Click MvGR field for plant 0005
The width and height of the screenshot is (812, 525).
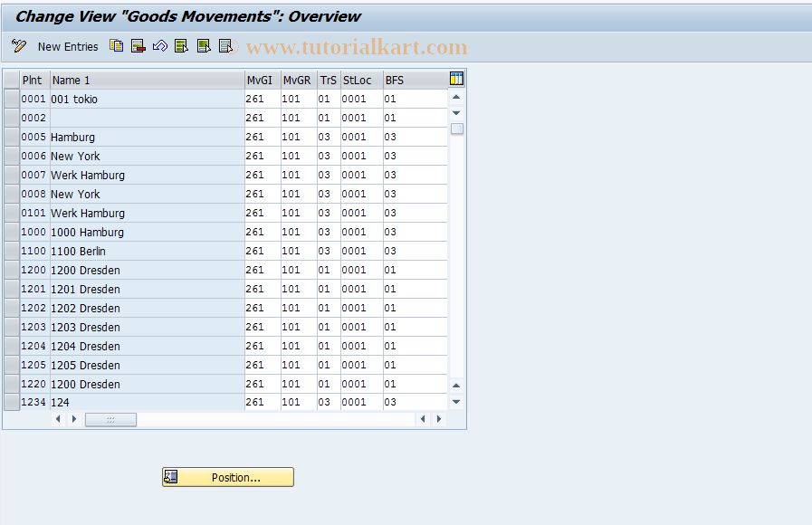(x=299, y=138)
